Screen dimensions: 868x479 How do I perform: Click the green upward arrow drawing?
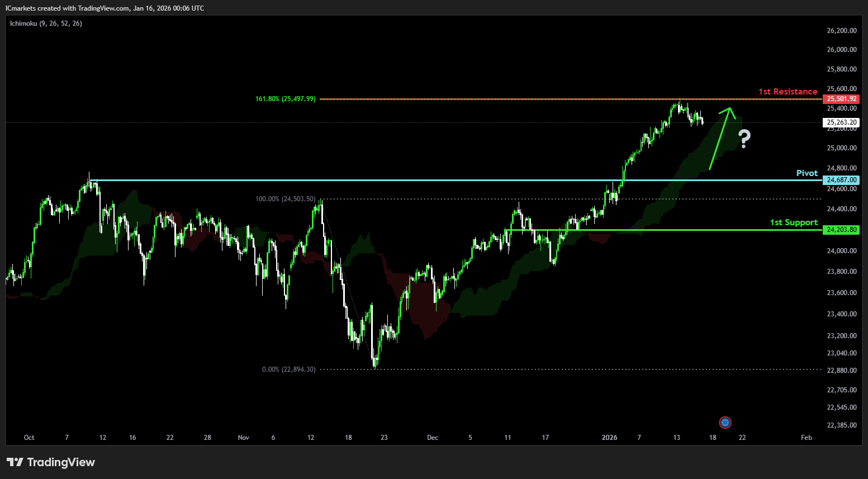click(x=720, y=137)
